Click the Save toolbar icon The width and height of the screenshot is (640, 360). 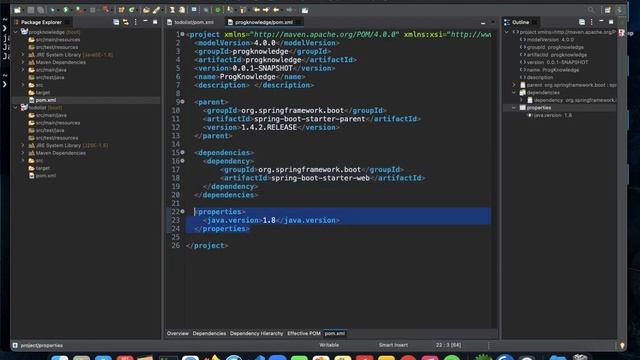click(31, 10)
